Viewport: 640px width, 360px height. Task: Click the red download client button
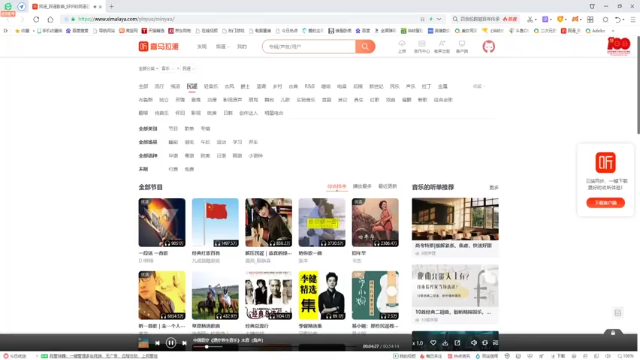click(605, 203)
